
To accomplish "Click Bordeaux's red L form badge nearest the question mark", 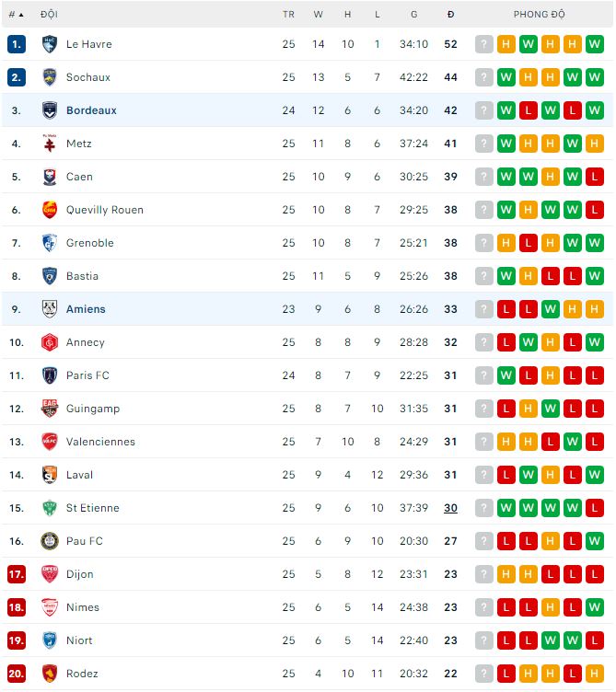I will [x=529, y=110].
